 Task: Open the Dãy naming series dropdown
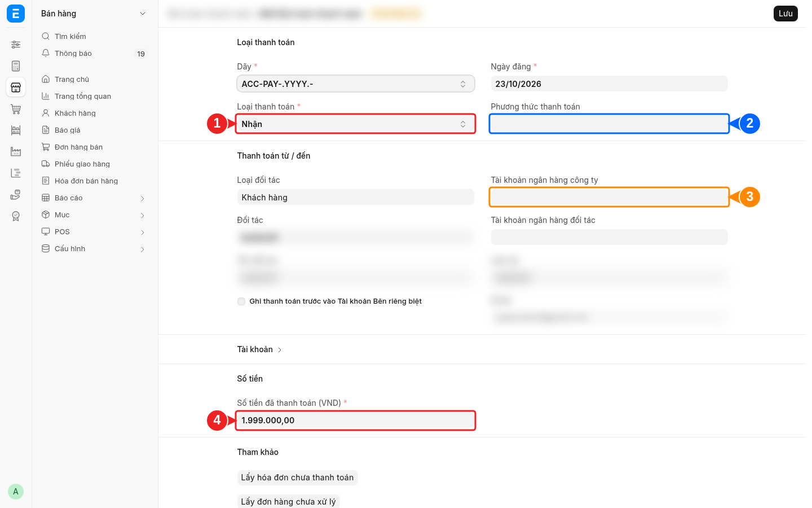click(x=356, y=84)
